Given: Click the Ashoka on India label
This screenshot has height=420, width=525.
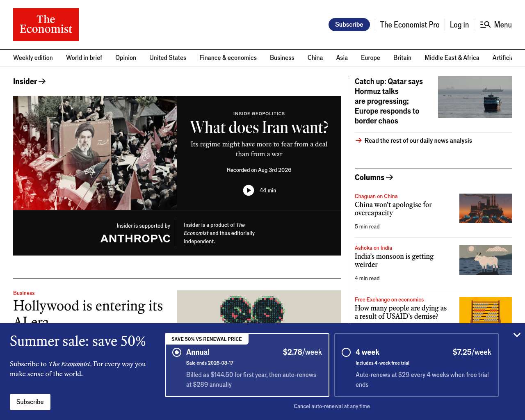Looking at the screenshot, I should coord(373,248).
